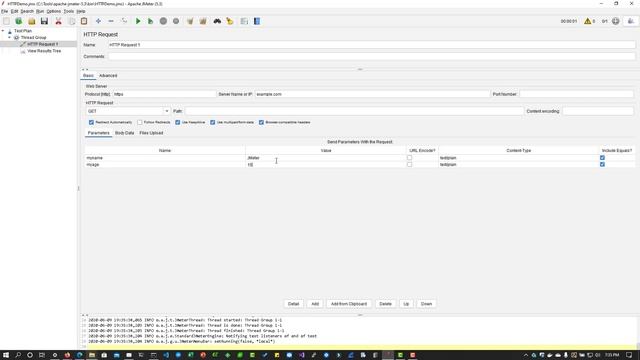Image resolution: width=640 pixels, height=360 pixels.
Task: Click the Reset Search icon
Action: pos(230,21)
